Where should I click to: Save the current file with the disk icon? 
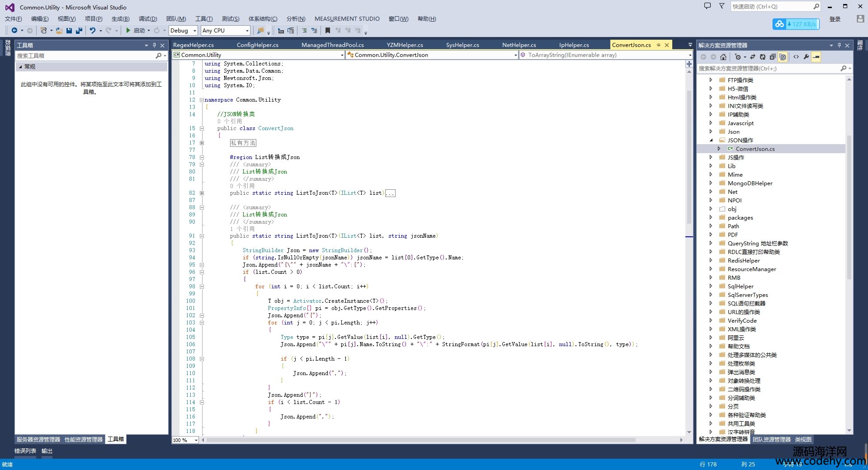click(69, 30)
